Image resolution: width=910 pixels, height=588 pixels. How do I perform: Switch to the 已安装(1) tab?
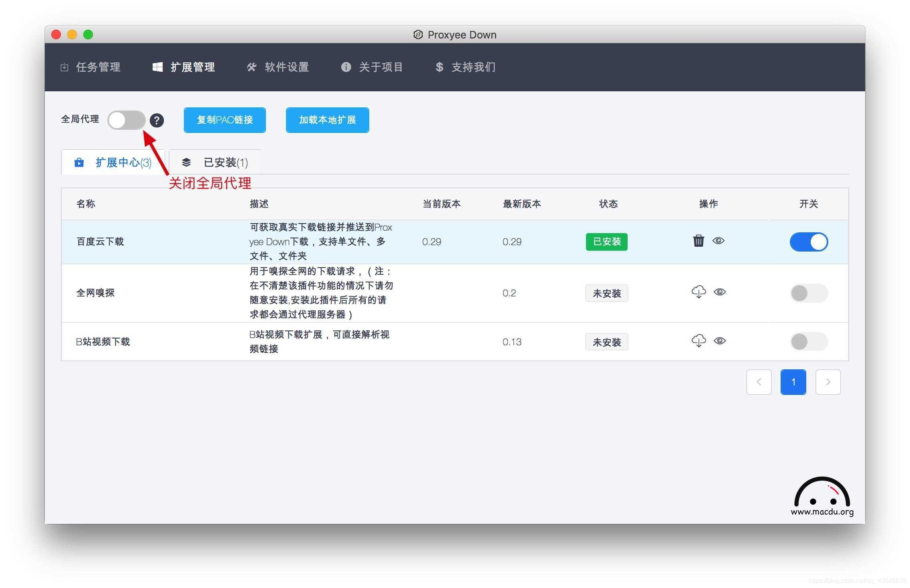tap(215, 162)
